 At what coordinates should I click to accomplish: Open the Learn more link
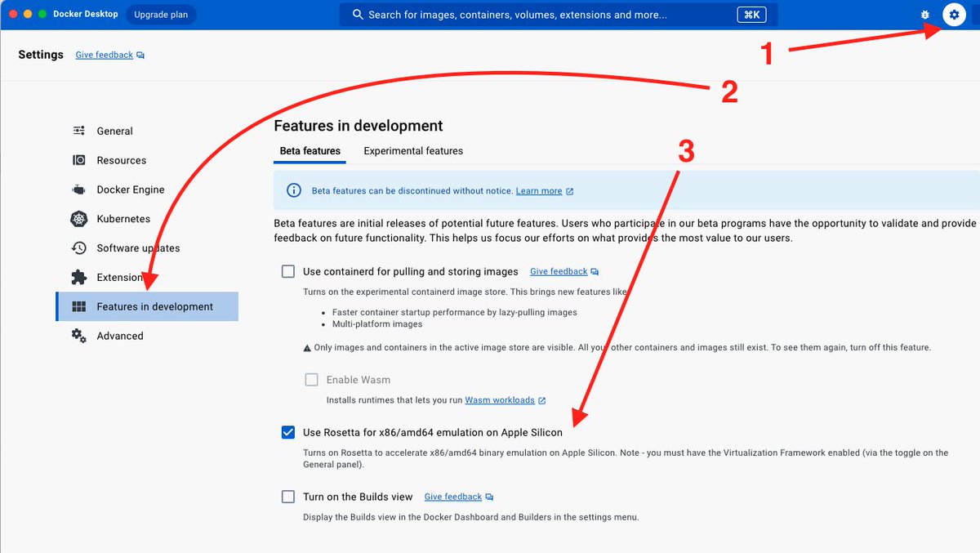point(539,191)
